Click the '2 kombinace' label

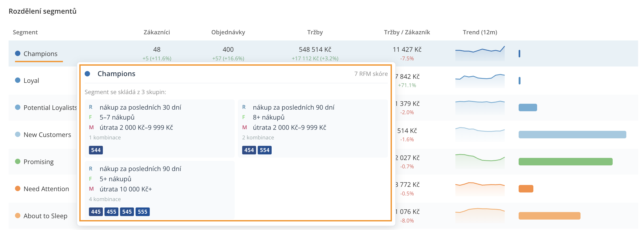[x=258, y=138]
